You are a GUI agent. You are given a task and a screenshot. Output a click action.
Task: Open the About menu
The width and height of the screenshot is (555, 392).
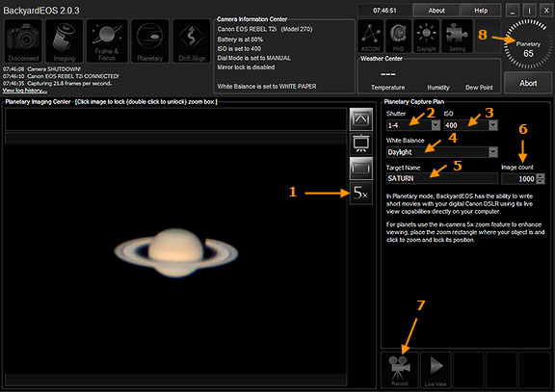click(x=436, y=11)
